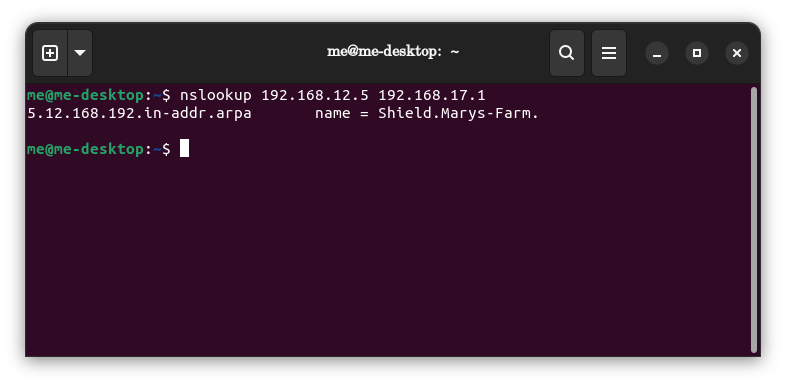Click the Shield.Marys-Farm. hostname output
Viewport: 786px width, 385px height.
pyautogui.click(x=458, y=113)
